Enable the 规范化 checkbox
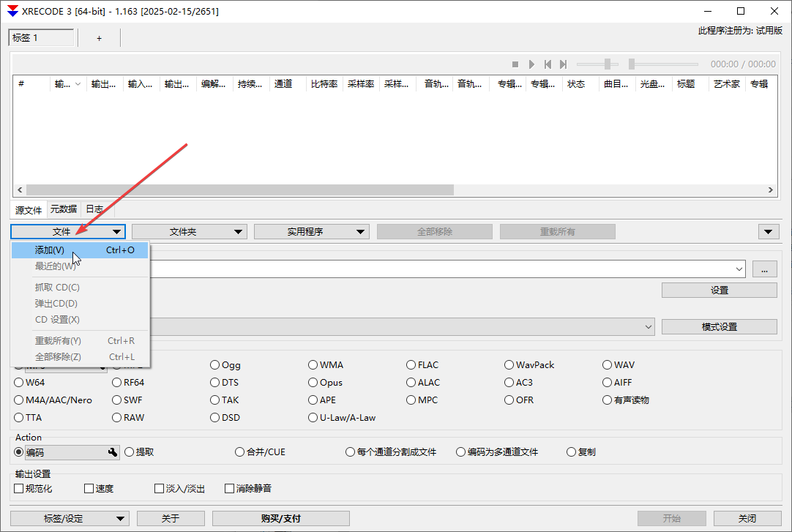The image size is (792, 532). (x=20, y=489)
